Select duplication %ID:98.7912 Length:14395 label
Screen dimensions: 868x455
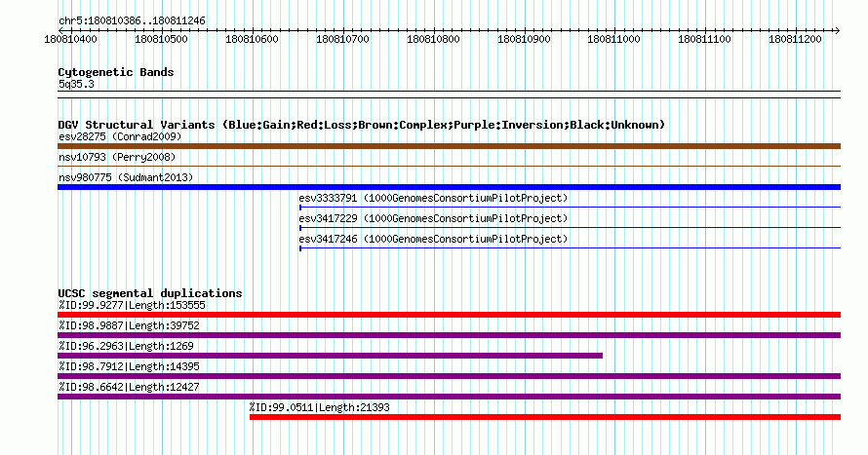(x=129, y=366)
